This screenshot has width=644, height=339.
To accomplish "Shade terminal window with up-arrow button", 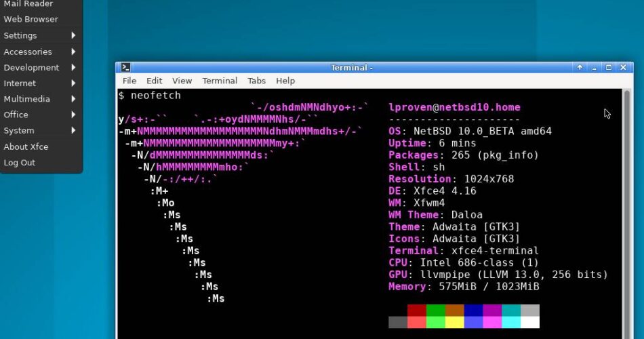I will pyautogui.click(x=580, y=67).
